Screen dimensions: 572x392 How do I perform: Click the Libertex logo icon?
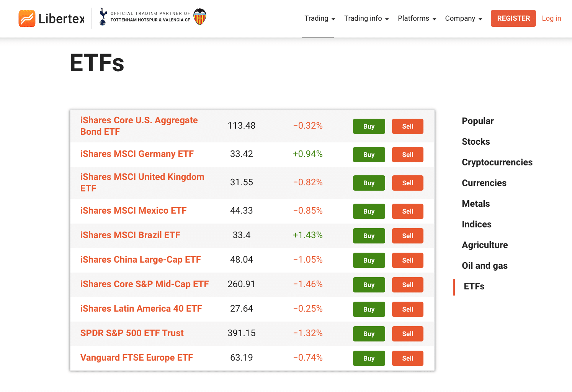coord(27,18)
